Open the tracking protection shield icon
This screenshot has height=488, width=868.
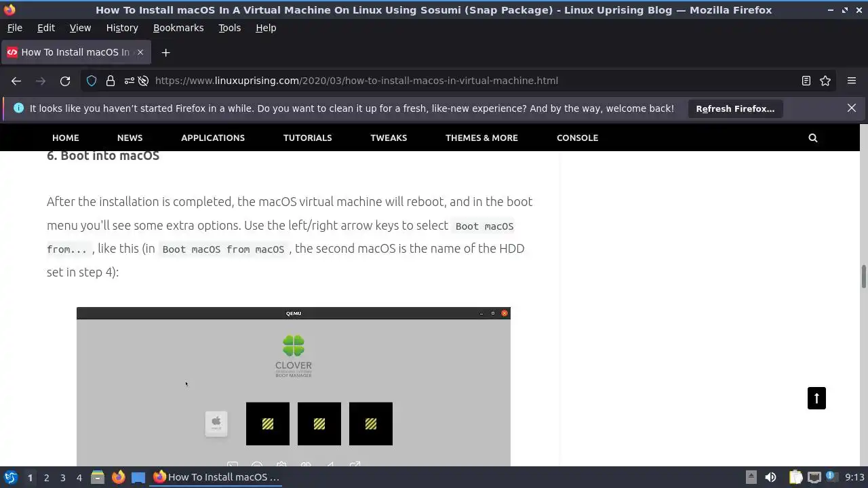(92, 81)
